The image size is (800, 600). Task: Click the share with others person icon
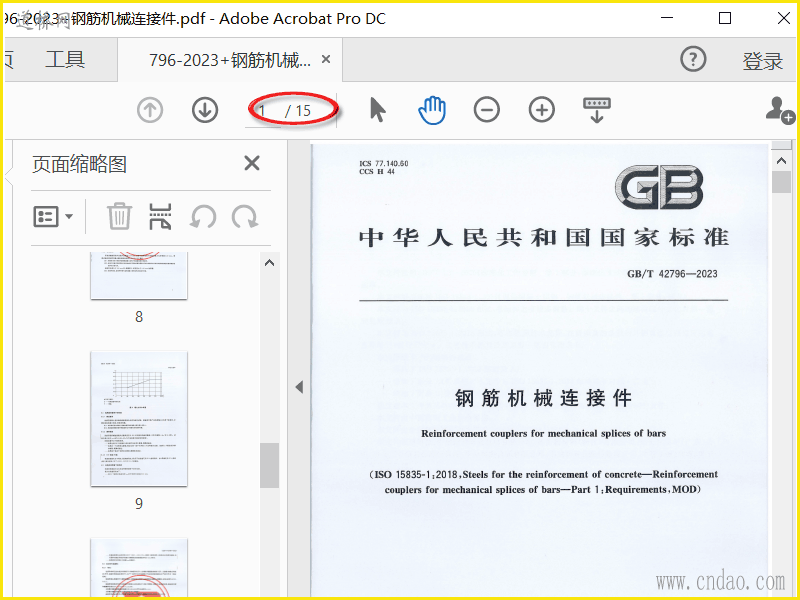tap(780, 110)
